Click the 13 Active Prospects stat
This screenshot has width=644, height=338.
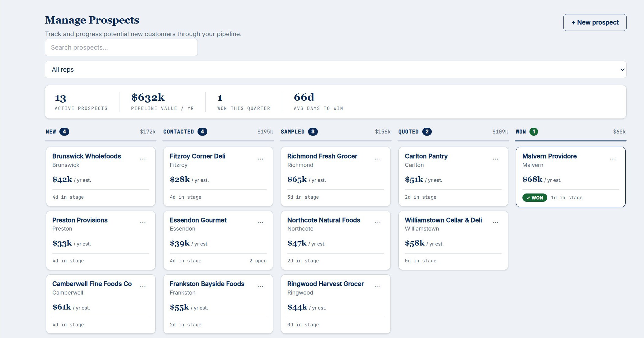click(81, 102)
